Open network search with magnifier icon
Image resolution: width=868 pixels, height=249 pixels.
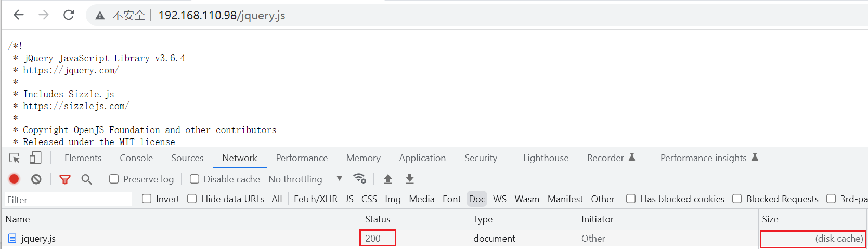click(x=86, y=179)
